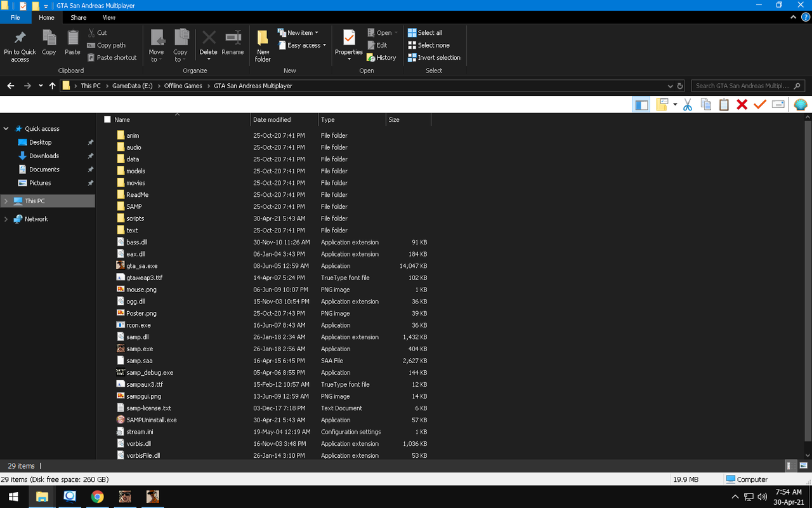Select the Documents quick access item
The height and width of the screenshot is (508, 812).
[44, 170]
